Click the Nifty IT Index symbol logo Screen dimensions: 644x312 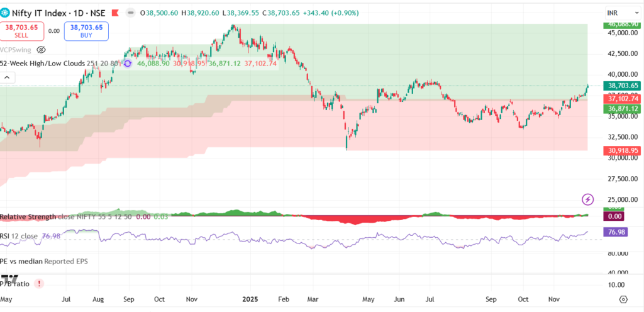click(x=4, y=13)
